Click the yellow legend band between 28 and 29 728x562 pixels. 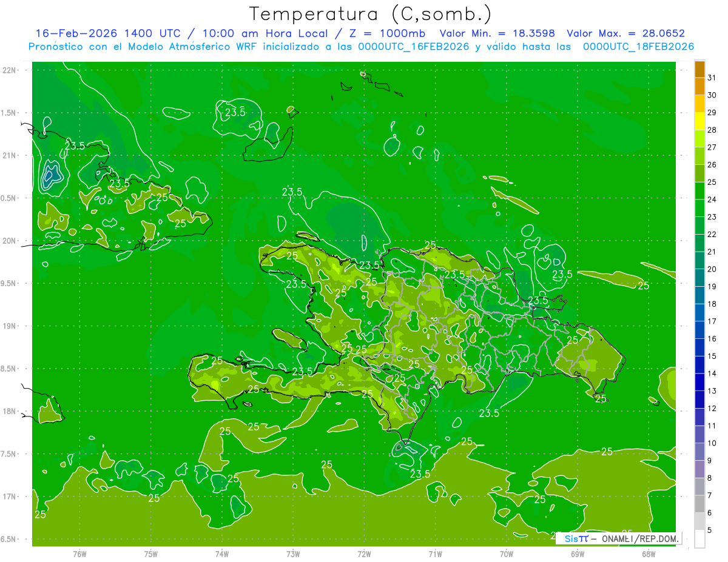click(700, 121)
